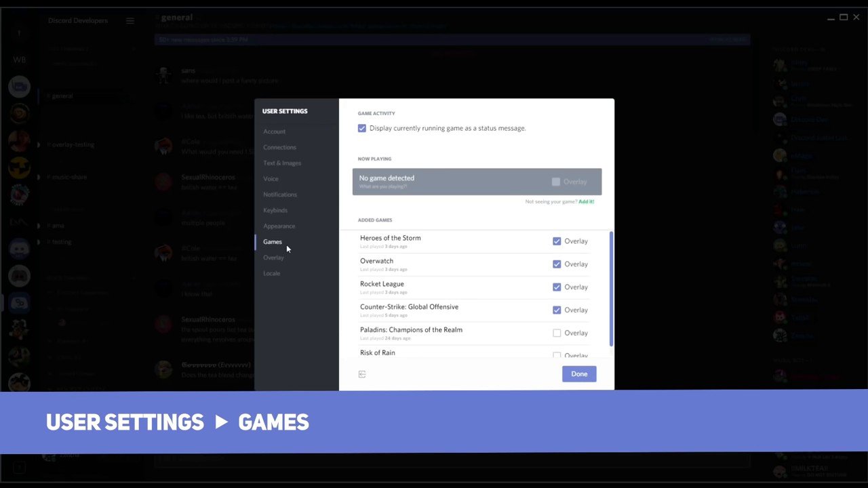
Task: Open the Locale settings tab
Action: (x=271, y=273)
